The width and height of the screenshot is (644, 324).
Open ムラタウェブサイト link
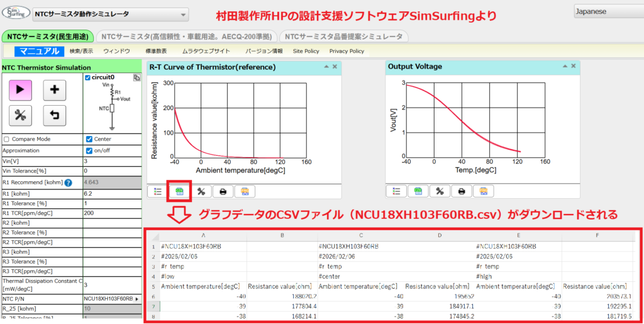[x=206, y=52]
